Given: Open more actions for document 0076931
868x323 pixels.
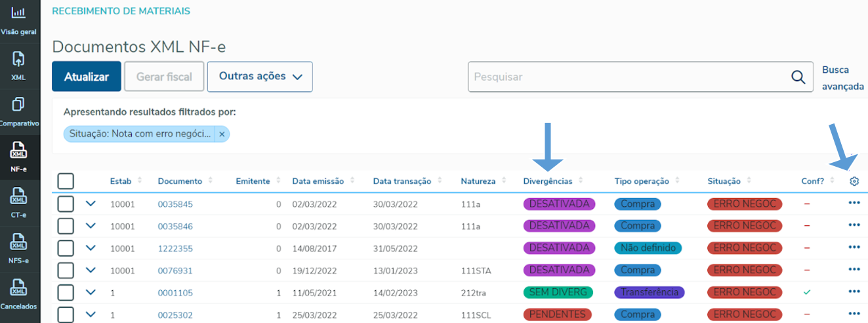Looking at the screenshot, I should (854, 270).
